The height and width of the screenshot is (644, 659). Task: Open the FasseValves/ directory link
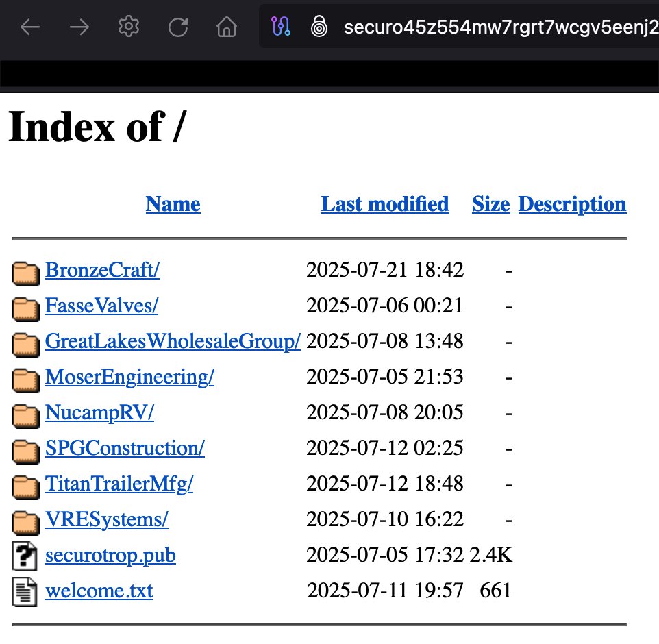[x=101, y=306]
